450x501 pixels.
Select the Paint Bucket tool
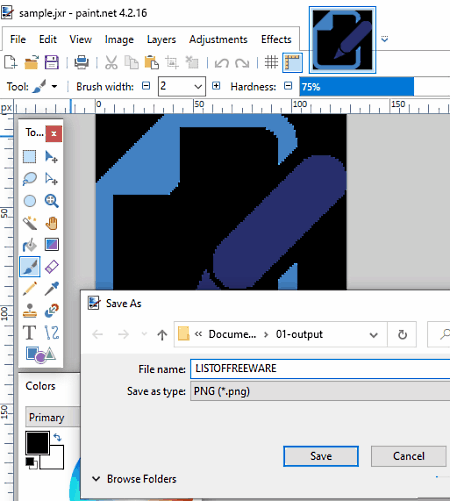click(x=30, y=245)
